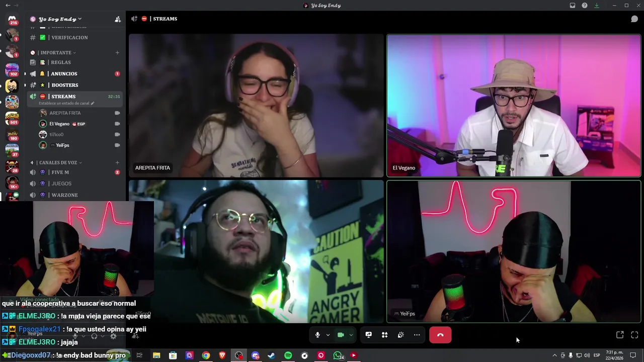The height and width of the screenshot is (362, 644).
Task: Open the Rumba server with 501 badge
Action: click(12, 119)
